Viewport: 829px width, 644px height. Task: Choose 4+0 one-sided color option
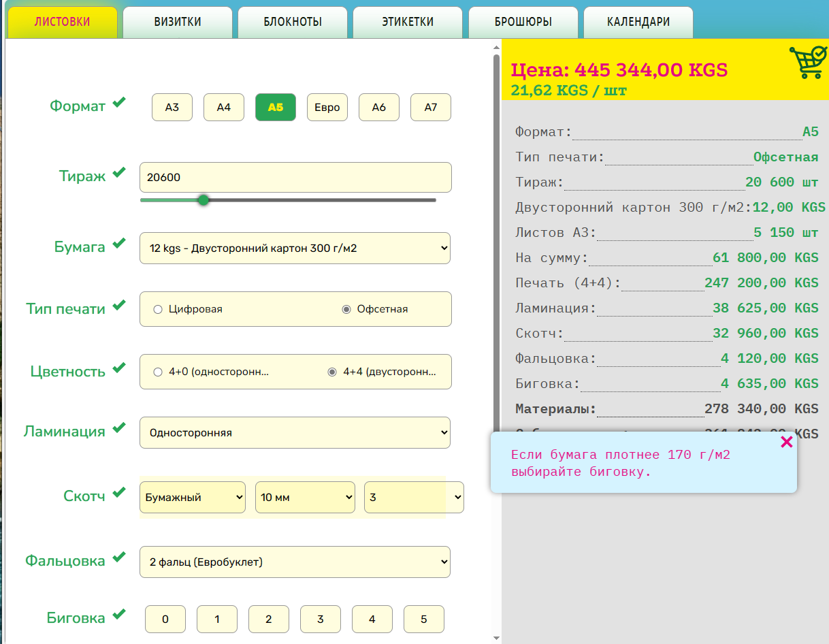[x=158, y=372]
